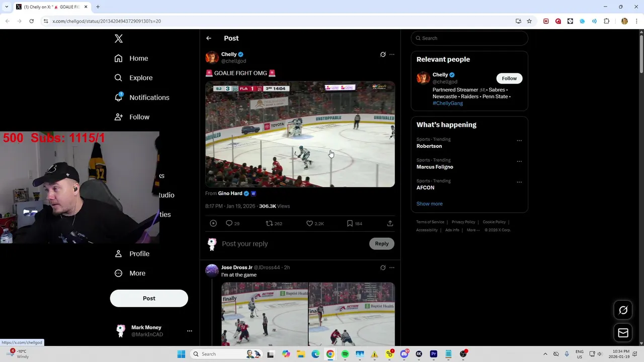Viewport: 644px width, 362px height.
Task: Click the Reply button
Action: 382,244
